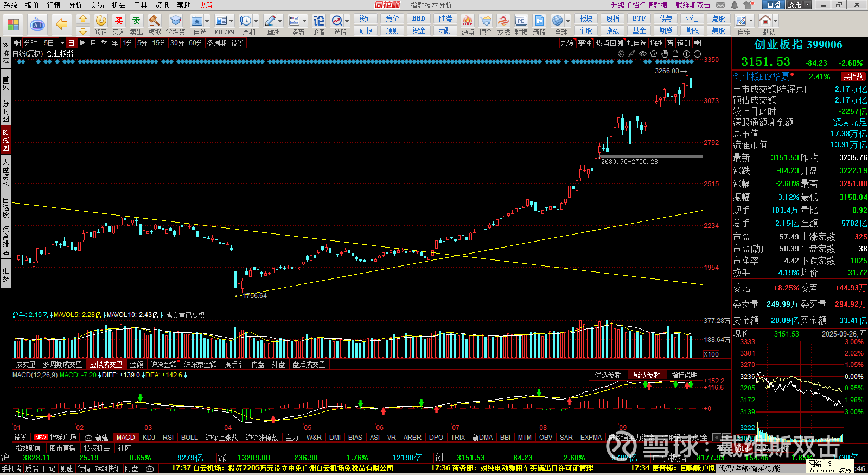Image resolution: width=868 pixels, height=475 pixels.
Task: Open the 掘金 mining cart icon
Action: [x=486, y=21]
